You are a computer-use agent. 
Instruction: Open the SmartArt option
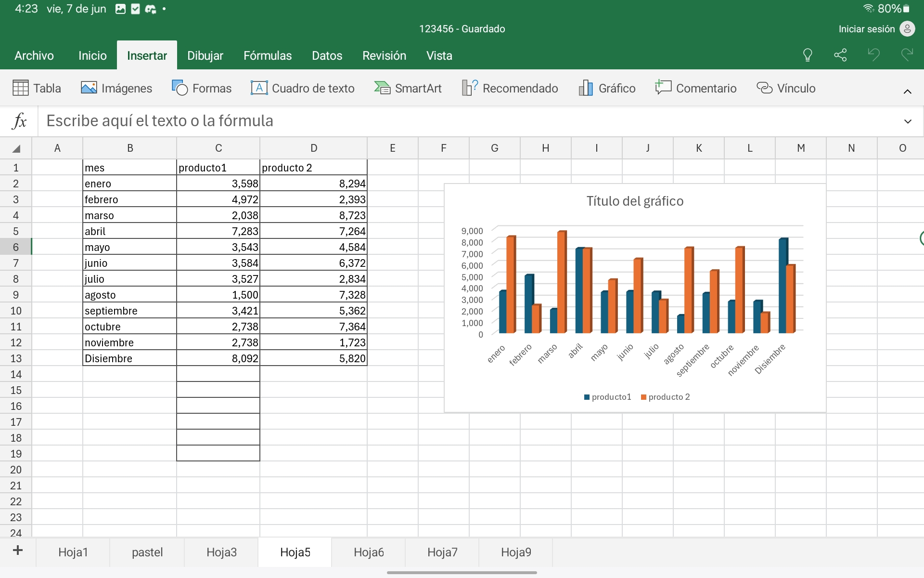click(408, 88)
